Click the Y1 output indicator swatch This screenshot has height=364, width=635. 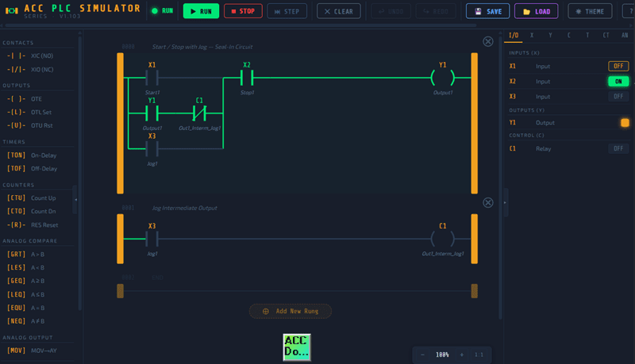(x=625, y=123)
